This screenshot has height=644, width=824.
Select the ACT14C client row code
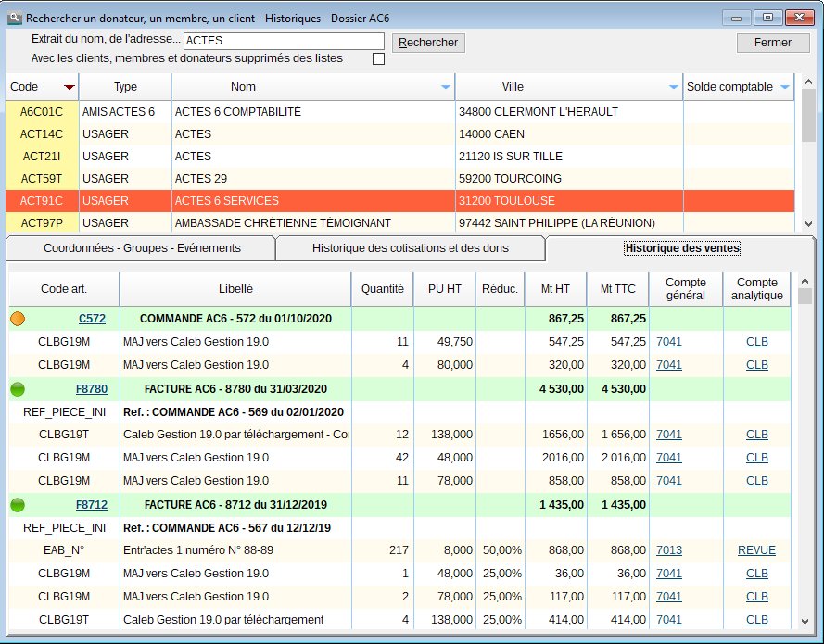click(42, 134)
